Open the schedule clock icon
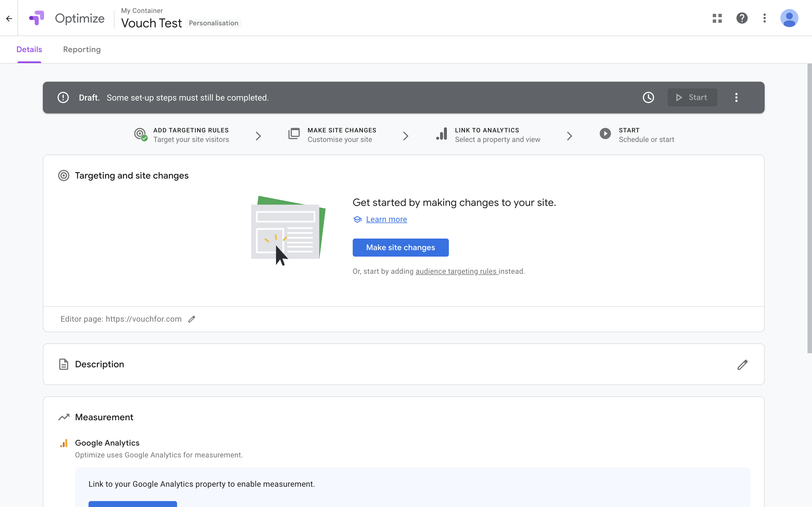The width and height of the screenshot is (812, 507). 648,97
